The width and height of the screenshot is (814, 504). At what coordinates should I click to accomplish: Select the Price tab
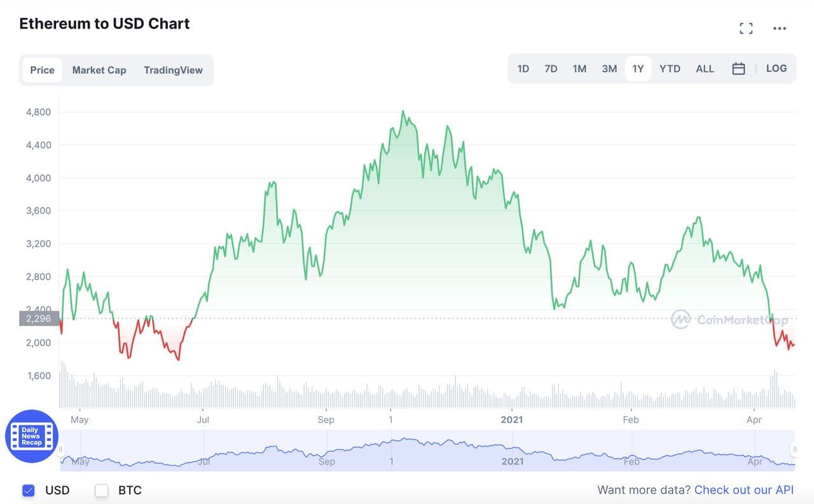pyautogui.click(x=42, y=70)
